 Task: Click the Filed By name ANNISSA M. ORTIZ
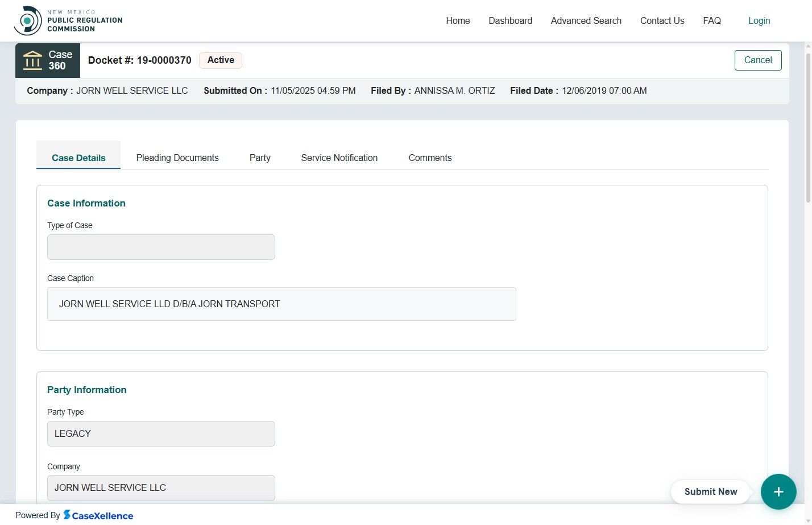(454, 91)
